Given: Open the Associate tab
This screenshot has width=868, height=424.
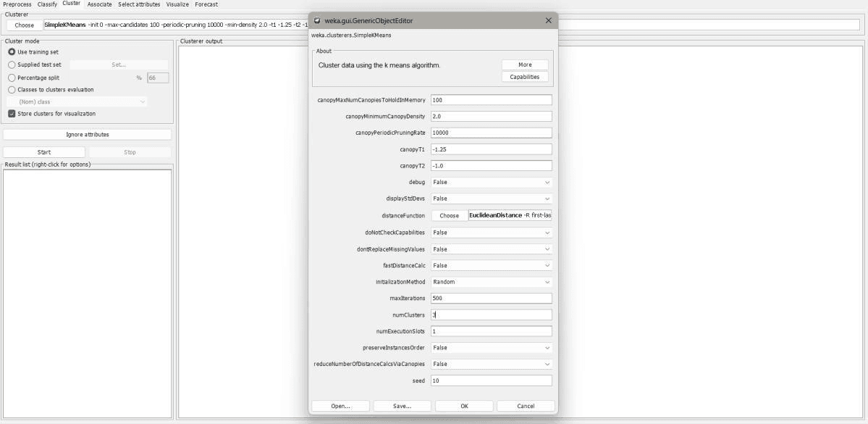Looking at the screenshot, I should [100, 4].
